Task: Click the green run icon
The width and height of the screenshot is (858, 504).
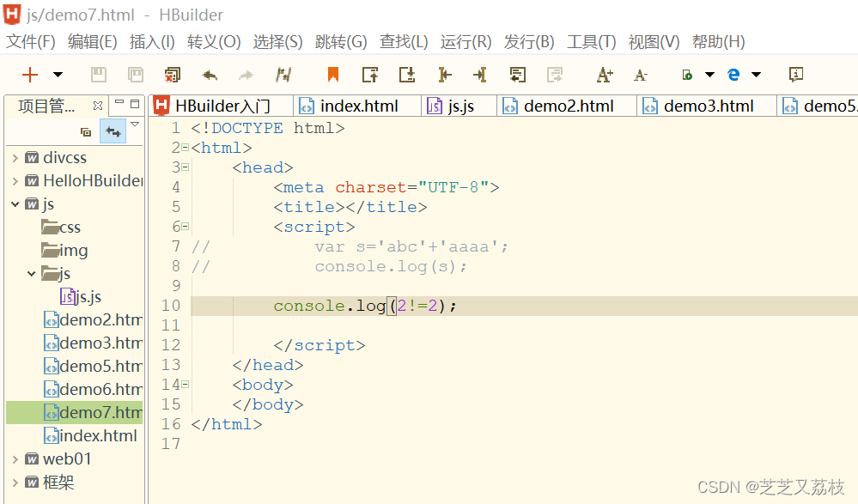Action: (x=687, y=75)
